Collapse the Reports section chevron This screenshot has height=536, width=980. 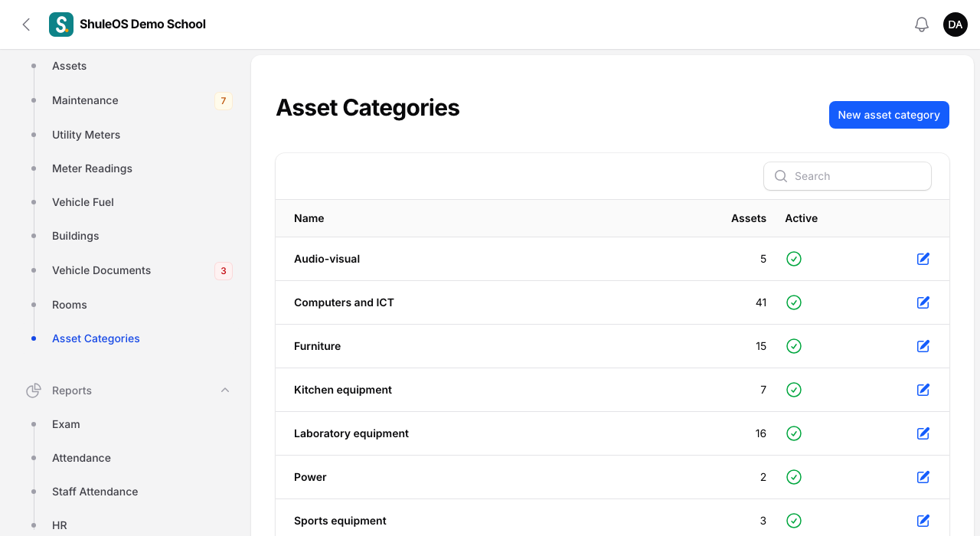225,391
